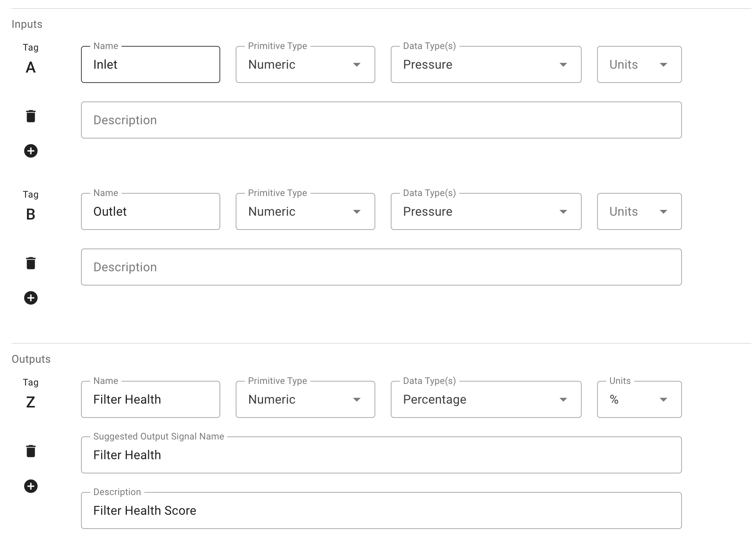Expand Pressure data type for Outlet

486,211
